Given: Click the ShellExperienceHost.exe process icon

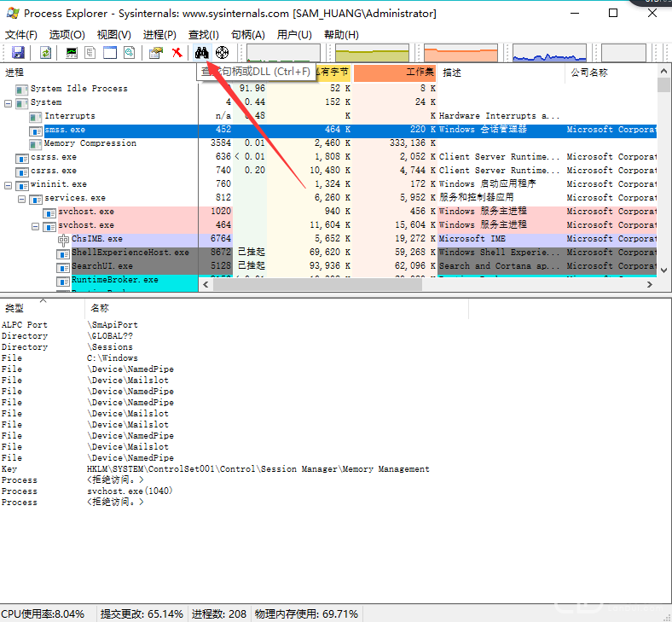Looking at the screenshot, I should click(x=63, y=254).
